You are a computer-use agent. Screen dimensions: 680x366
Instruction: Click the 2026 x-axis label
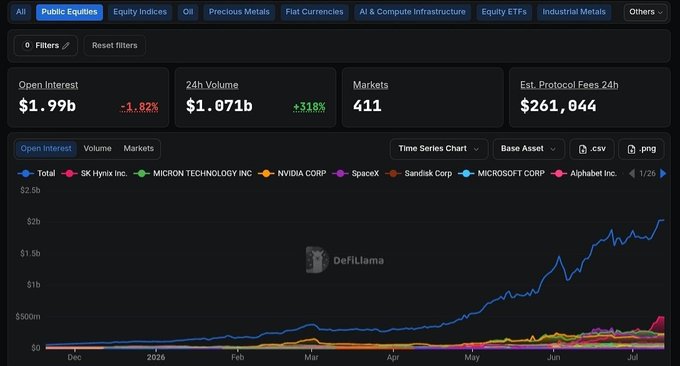pos(156,357)
